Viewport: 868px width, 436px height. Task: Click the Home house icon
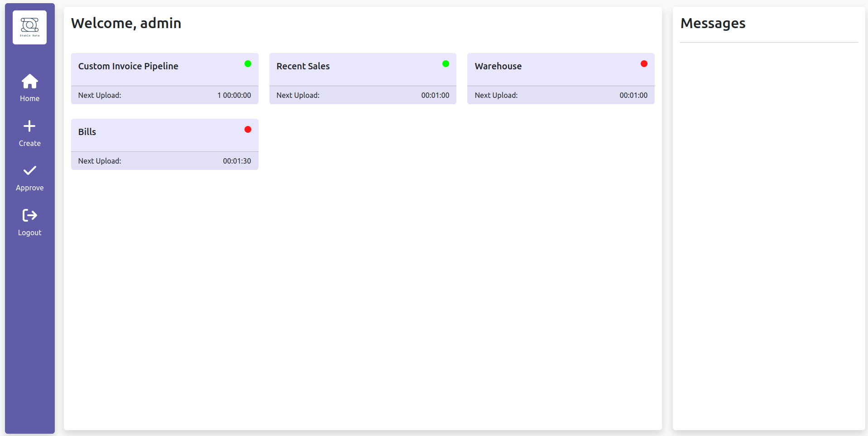tap(30, 82)
